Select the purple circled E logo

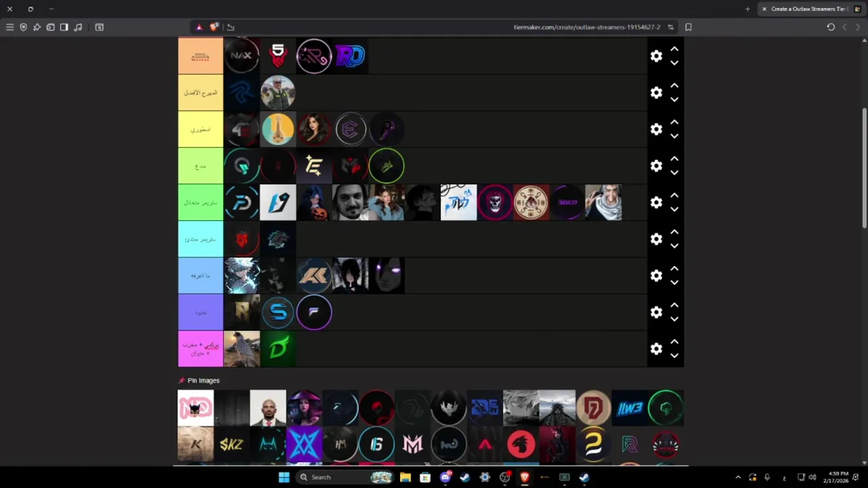[350, 129]
